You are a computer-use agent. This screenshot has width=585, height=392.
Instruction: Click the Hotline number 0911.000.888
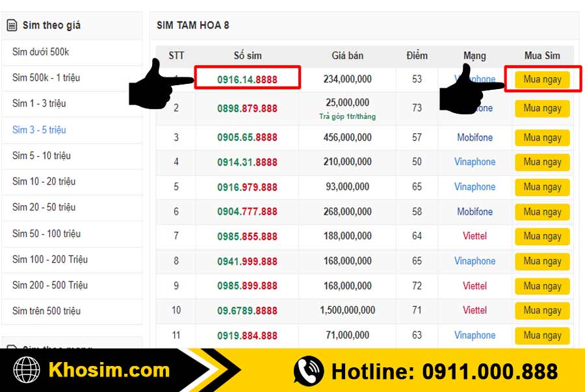489,371
